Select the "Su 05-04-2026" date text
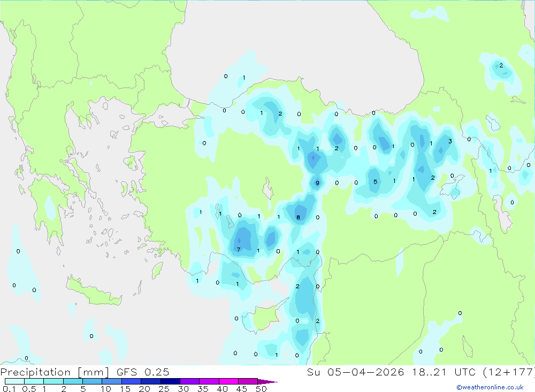 point(355,372)
